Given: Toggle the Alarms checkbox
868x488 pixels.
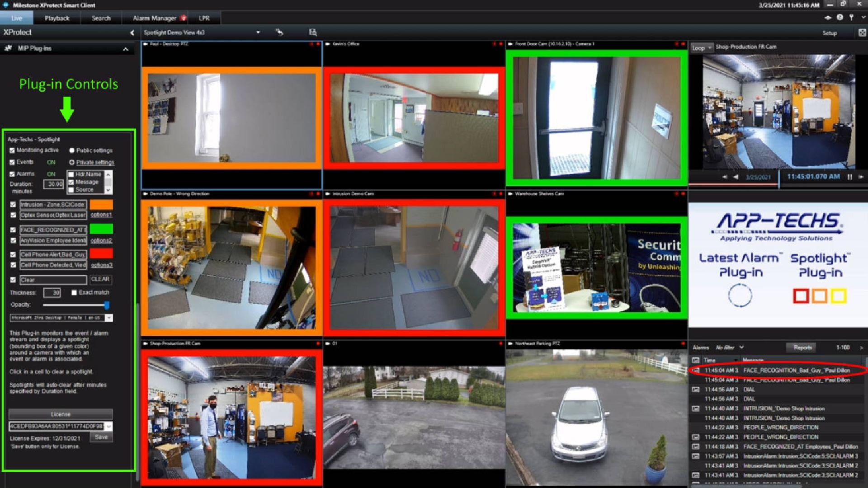Looking at the screenshot, I should tap(12, 174).
